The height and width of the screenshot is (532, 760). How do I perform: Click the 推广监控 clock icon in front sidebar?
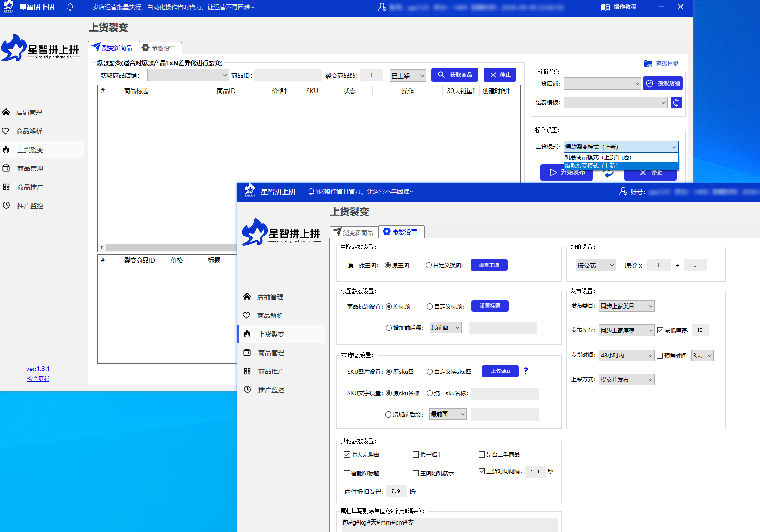point(247,390)
